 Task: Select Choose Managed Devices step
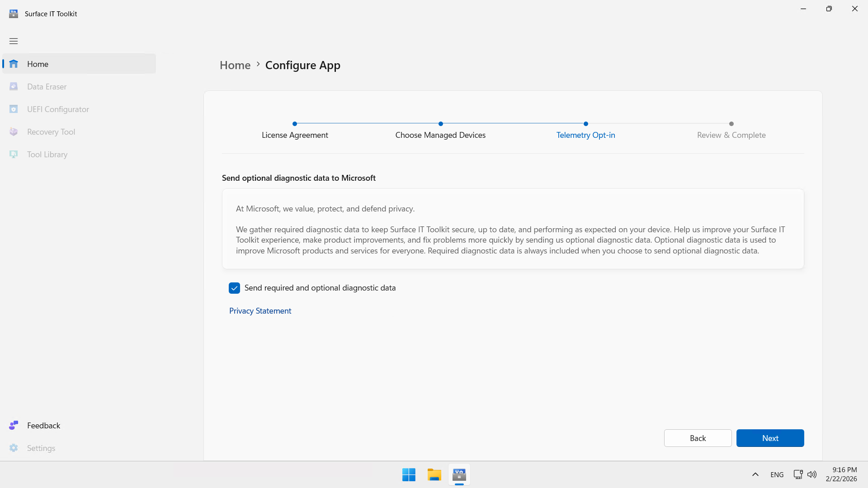click(440, 135)
